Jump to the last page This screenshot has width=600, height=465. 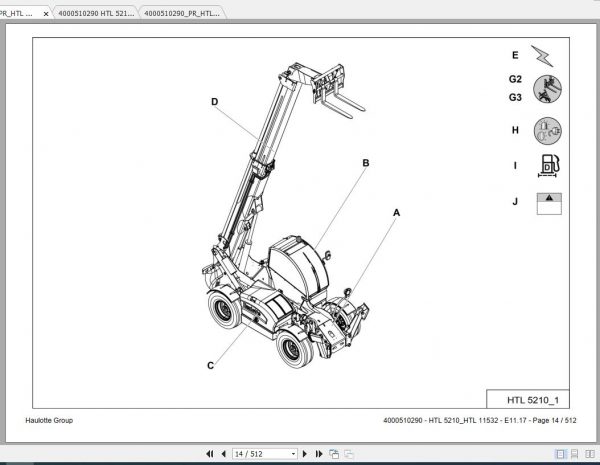(319, 454)
